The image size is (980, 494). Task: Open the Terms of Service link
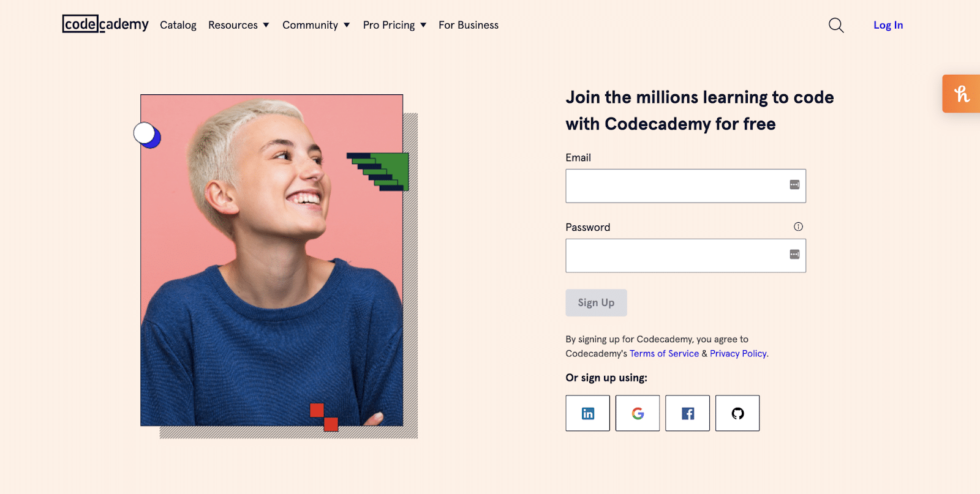click(x=663, y=353)
